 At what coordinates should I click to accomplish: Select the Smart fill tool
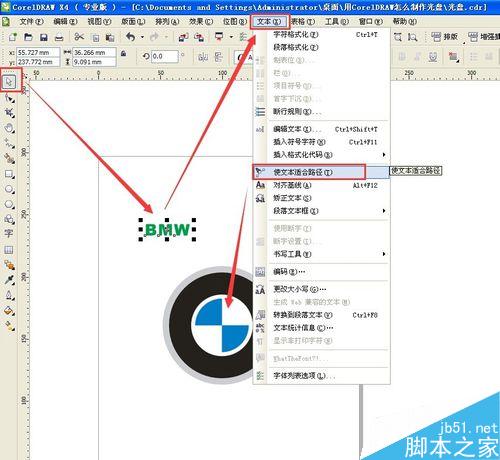tap(9, 159)
